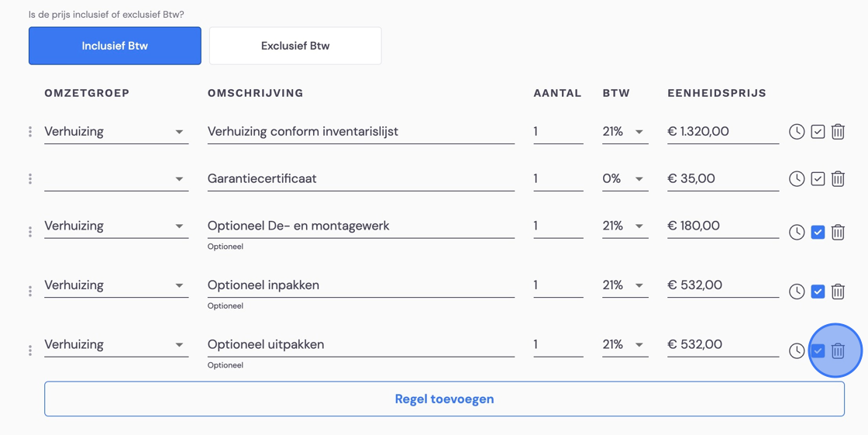The image size is (868, 435).
Task: Click clock icon on Garantiecertificaat row
Action: click(797, 179)
